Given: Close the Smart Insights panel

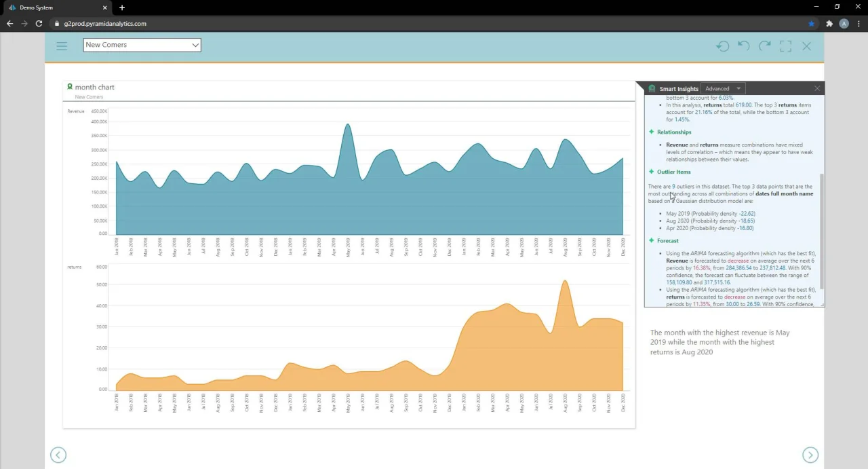Looking at the screenshot, I should click(817, 88).
